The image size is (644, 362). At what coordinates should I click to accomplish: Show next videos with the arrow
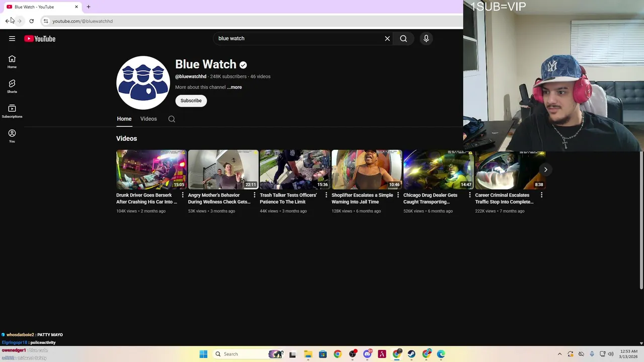[545, 169]
